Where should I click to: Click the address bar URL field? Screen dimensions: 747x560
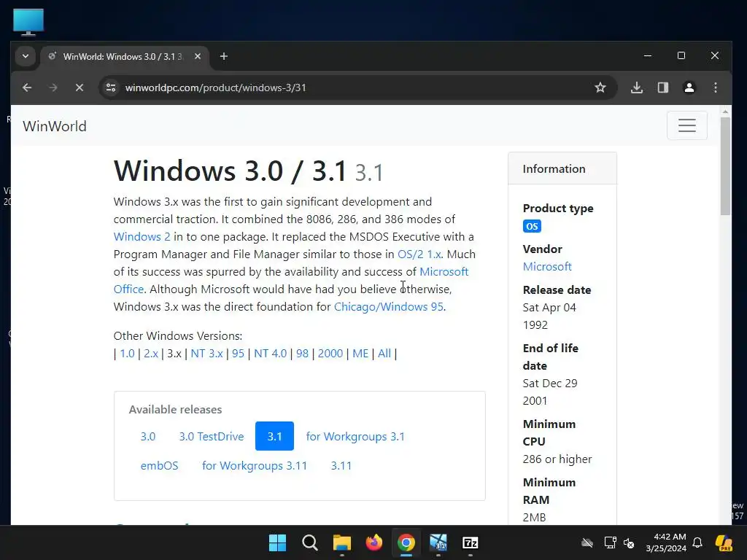pos(357,87)
